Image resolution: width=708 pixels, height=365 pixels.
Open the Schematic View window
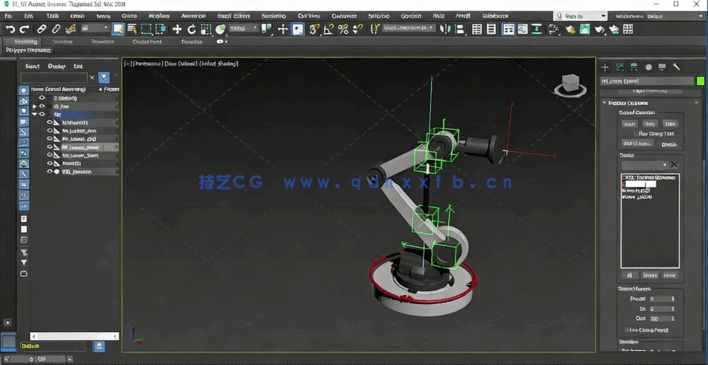point(537,29)
